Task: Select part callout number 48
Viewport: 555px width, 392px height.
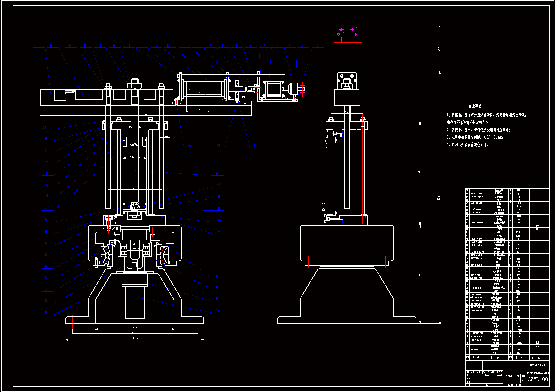Action: pos(217,174)
